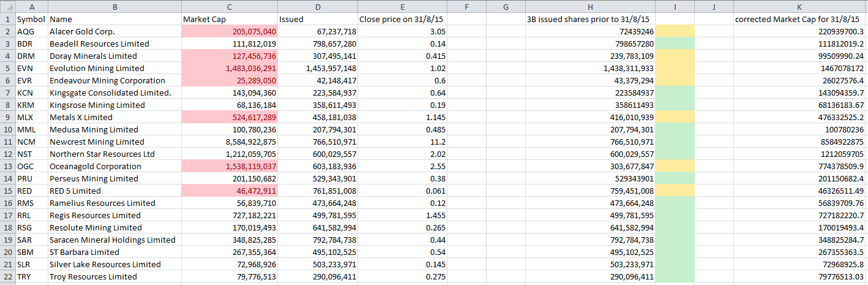The width and height of the screenshot is (868, 285).
Task: Click the 'Market Cap' header cell
Action: tap(230, 19)
